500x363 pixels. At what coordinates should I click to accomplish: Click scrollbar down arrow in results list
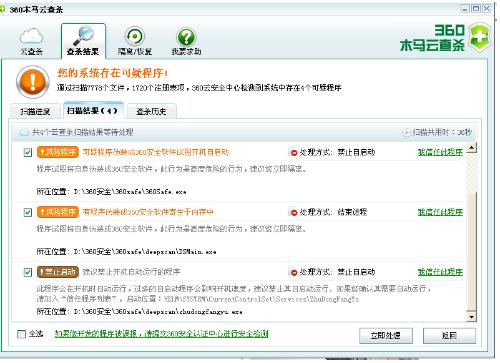[471, 317]
